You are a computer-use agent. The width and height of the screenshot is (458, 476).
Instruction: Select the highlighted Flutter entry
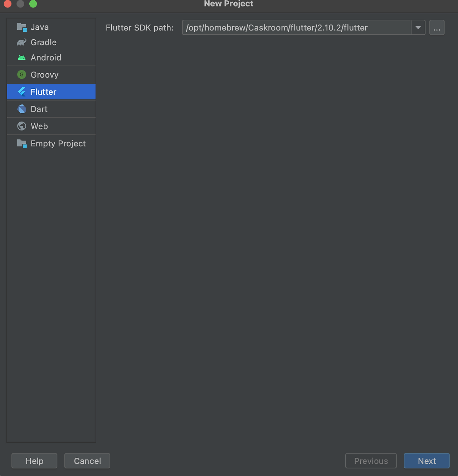point(51,92)
